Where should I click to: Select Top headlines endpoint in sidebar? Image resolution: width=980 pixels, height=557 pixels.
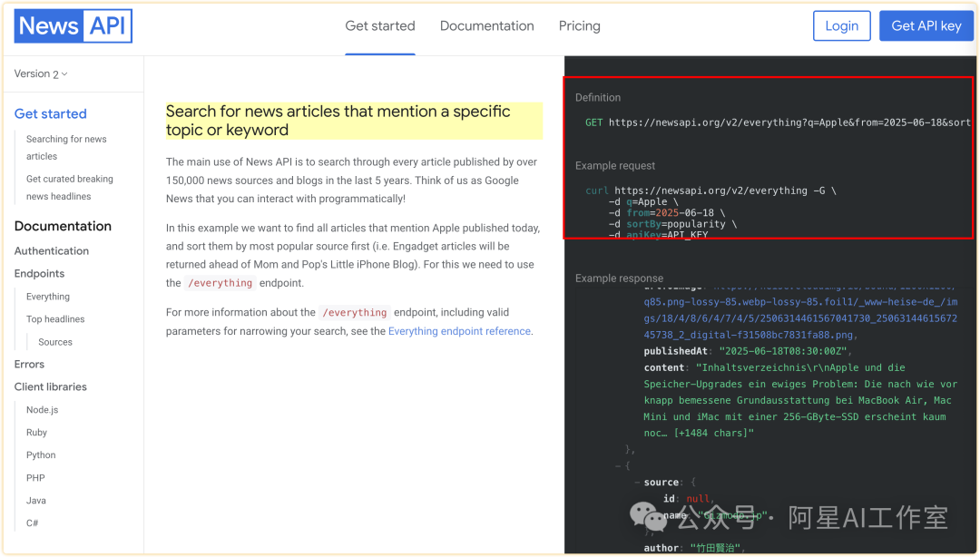pyautogui.click(x=55, y=318)
